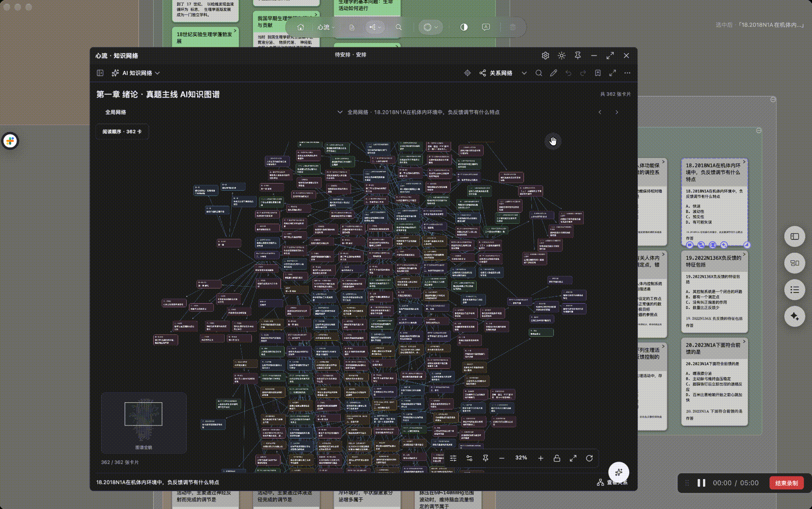
Task: Open the three-dot more options menu
Action: (x=627, y=73)
